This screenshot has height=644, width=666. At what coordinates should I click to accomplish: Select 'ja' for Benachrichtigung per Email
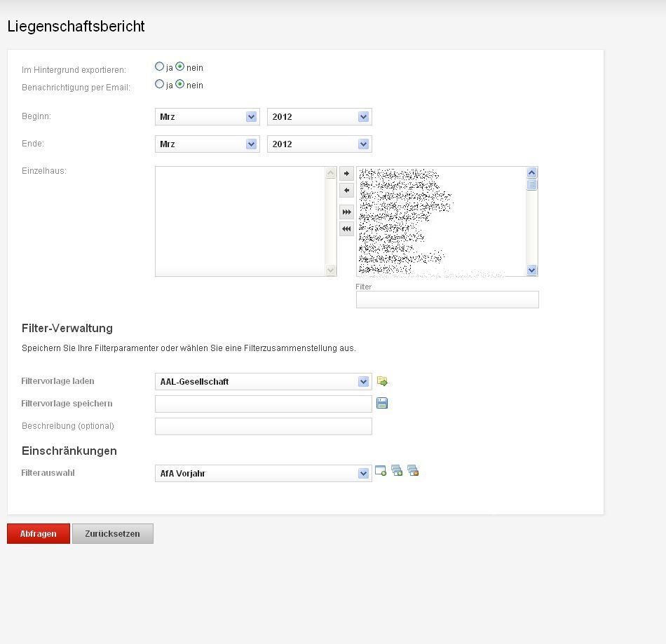pyautogui.click(x=159, y=84)
